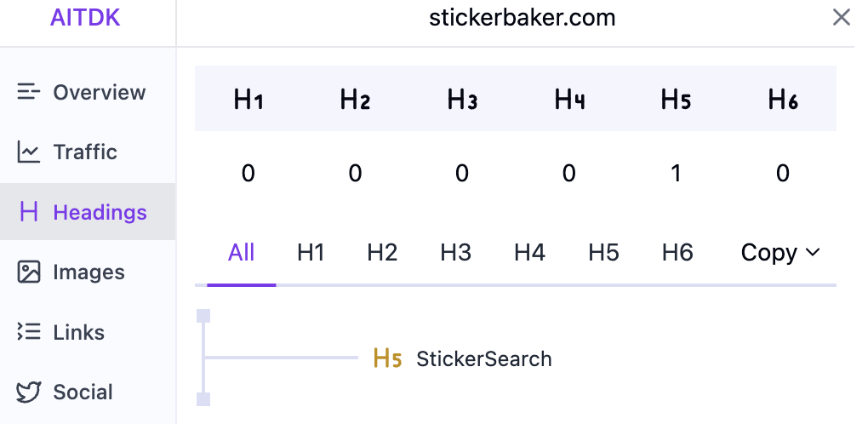The image size is (868, 424).
Task: Click the Traffic chart icon
Action: (x=29, y=152)
